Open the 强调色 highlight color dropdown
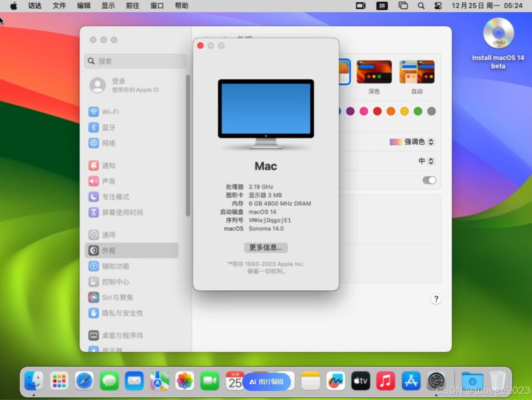The height and width of the screenshot is (400, 532). pyautogui.click(x=412, y=142)
